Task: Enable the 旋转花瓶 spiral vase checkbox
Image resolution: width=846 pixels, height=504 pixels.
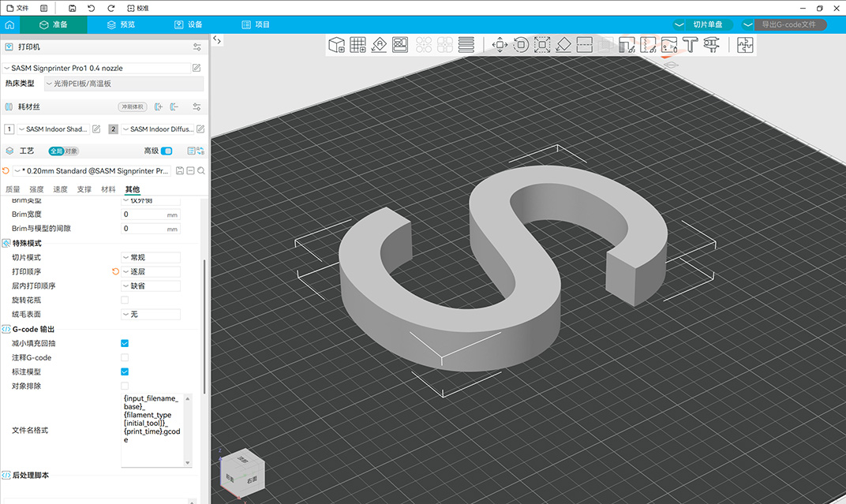Action: point(125,300)
